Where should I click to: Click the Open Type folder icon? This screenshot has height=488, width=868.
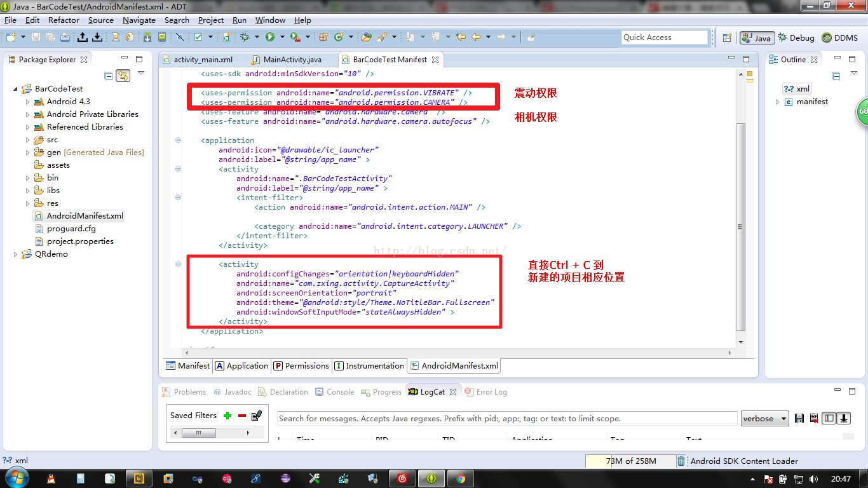[x=367, y=37]
